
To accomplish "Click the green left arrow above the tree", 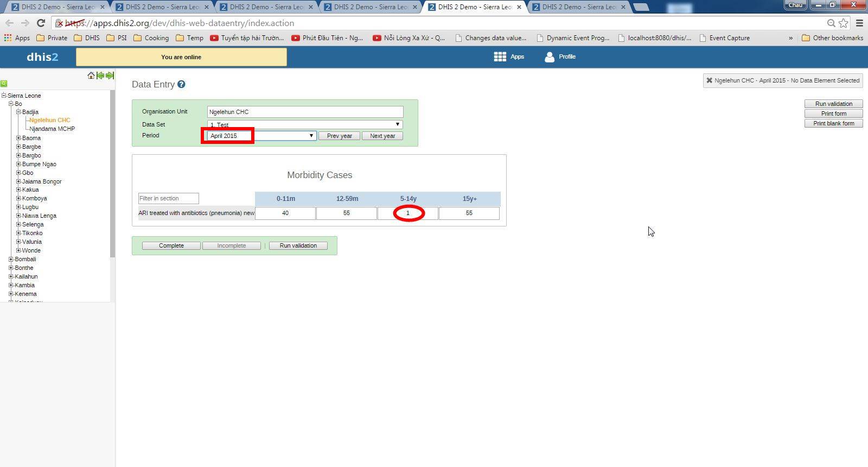I will (100, 75).
